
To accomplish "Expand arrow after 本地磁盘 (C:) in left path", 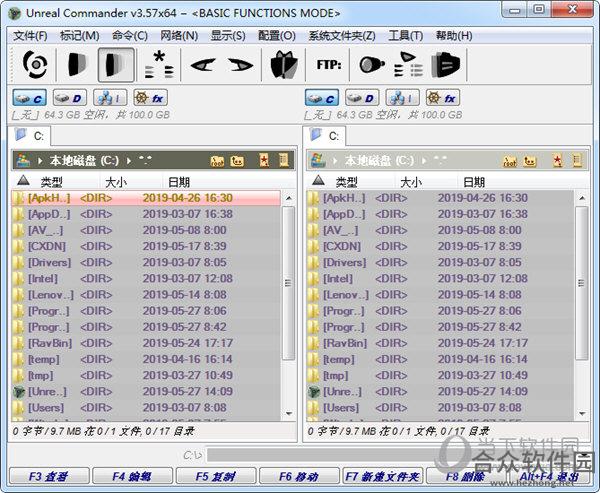I will (x=129, y=161).
